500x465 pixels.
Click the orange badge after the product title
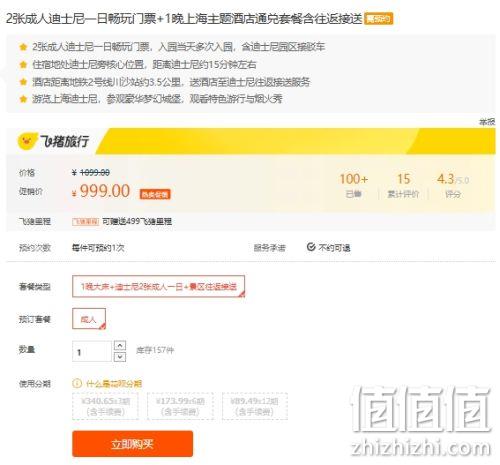click(x=379, y=18)
